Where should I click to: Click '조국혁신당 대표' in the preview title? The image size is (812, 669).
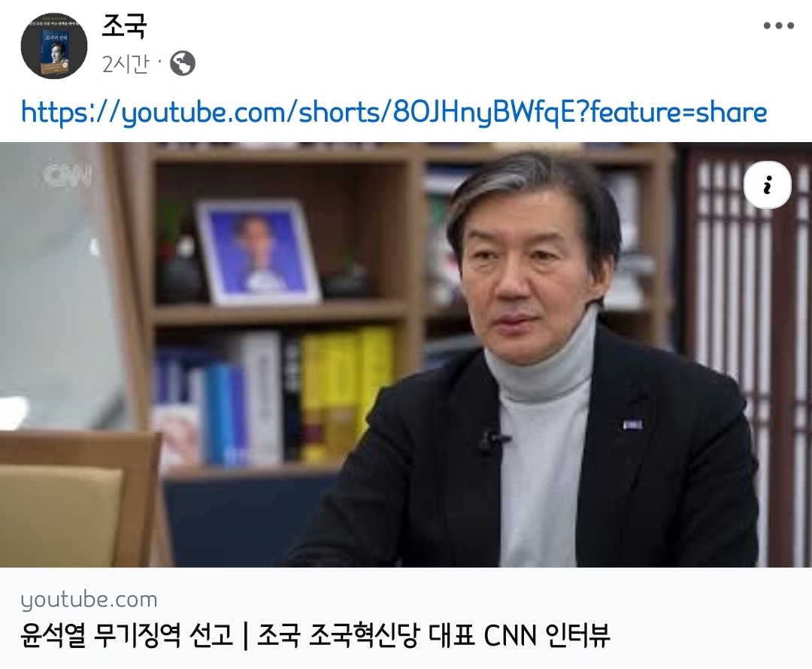click(392, 635)
